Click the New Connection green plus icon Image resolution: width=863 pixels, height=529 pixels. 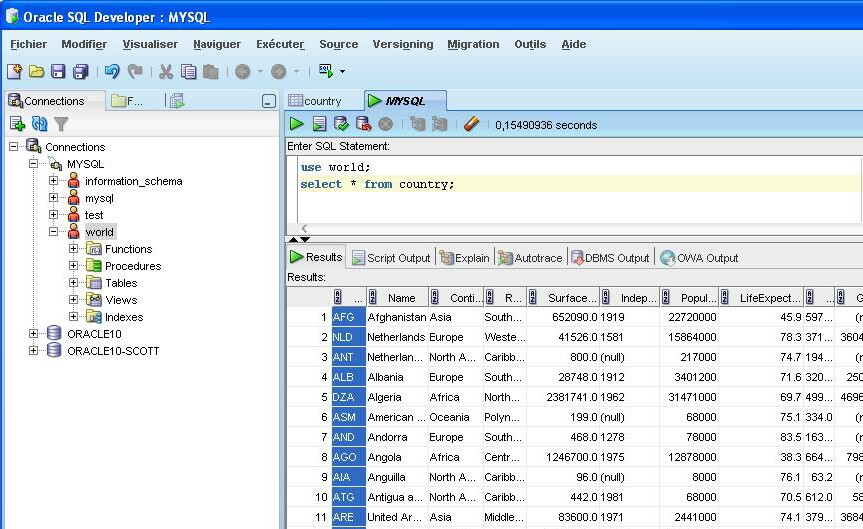[x=17, y=124]
